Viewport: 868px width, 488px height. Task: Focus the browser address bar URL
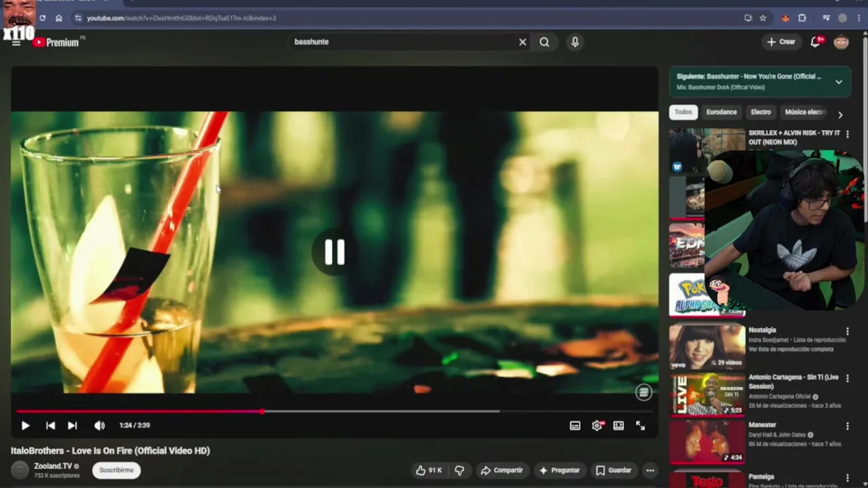[x=181, y=18]
